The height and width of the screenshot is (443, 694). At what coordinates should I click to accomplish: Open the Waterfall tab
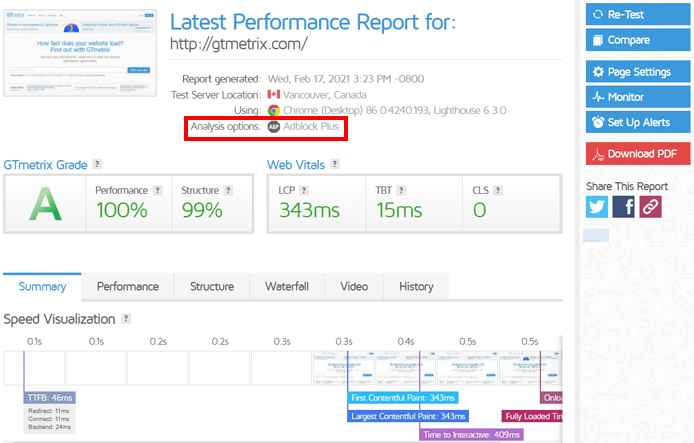[287, 287]
